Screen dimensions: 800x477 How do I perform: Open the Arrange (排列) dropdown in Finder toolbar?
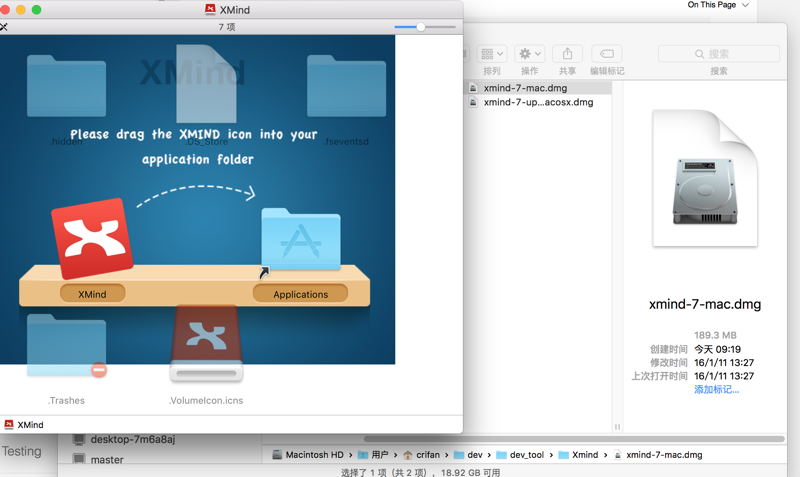click(492, 54)
